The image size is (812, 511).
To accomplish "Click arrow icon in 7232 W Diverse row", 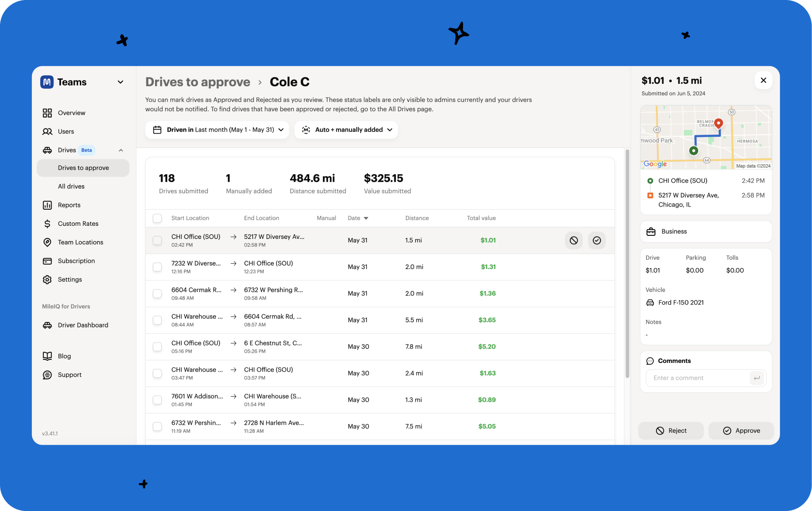I will 233,263.
